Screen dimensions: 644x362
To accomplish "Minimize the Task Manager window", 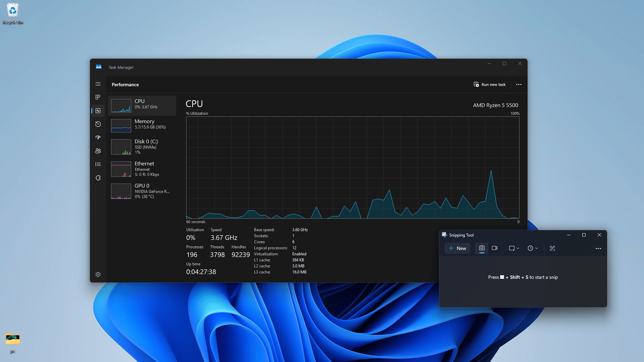I will [x=489, y=63].
